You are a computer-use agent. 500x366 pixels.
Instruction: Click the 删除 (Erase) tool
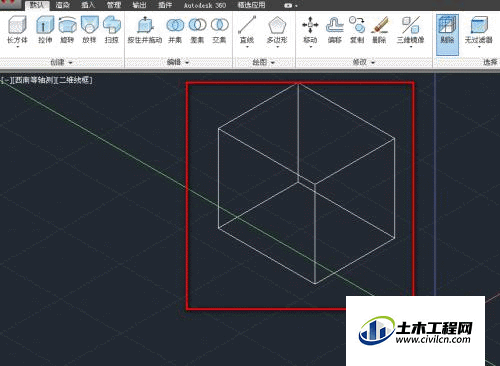[379, 29]
